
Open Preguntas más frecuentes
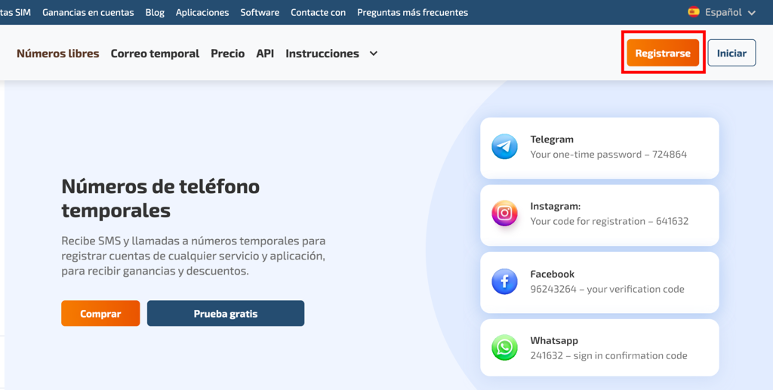tap(413, 12)
